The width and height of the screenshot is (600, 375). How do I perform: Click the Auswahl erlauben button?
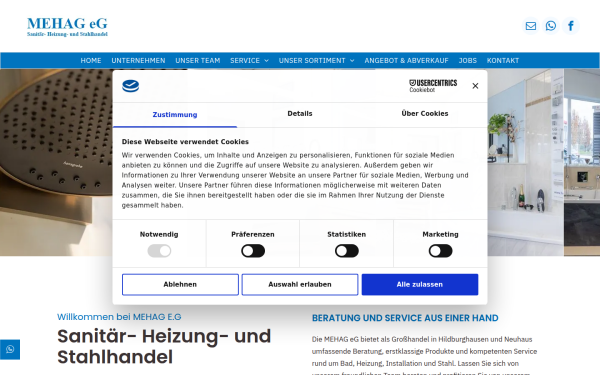[x=300, y=284]
